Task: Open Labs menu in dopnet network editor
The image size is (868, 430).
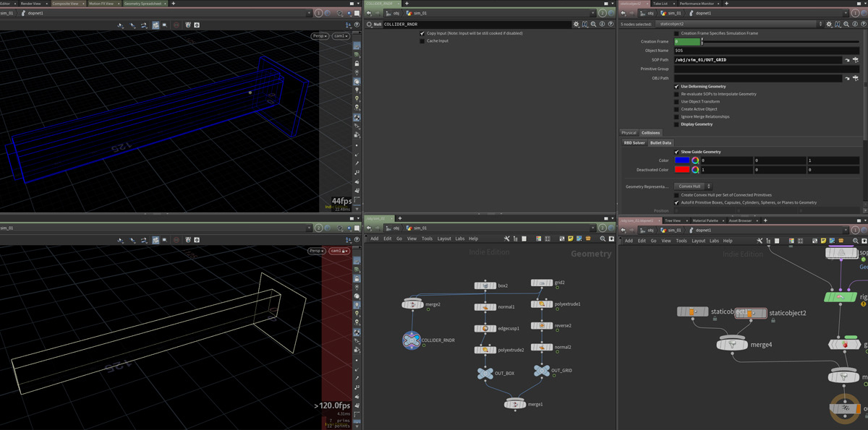Action: click(x=714, y=241)
